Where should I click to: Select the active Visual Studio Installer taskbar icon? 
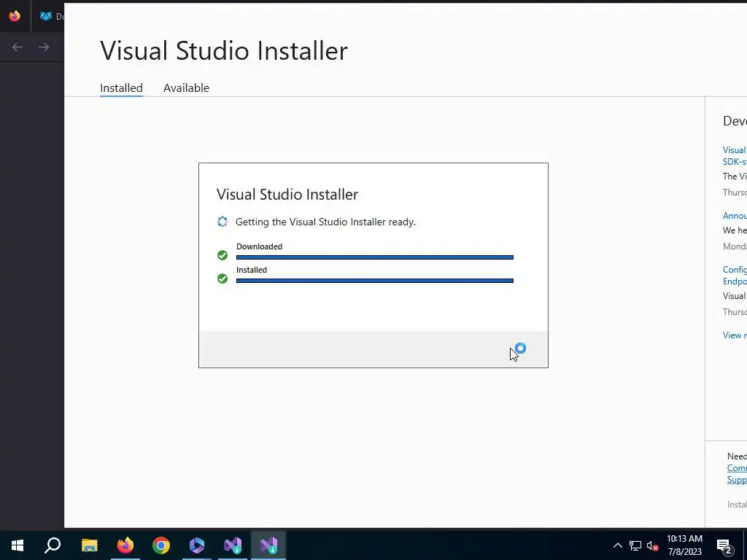tap(268, 545)
